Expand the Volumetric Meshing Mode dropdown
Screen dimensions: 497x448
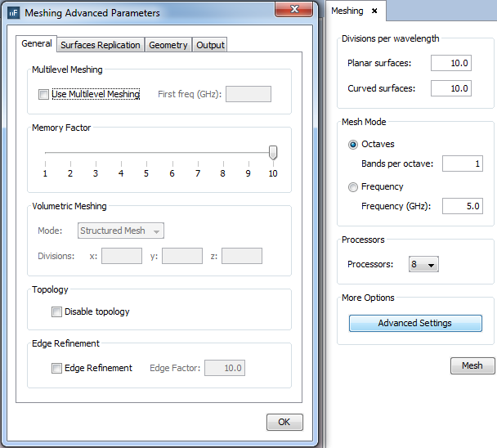122,231
